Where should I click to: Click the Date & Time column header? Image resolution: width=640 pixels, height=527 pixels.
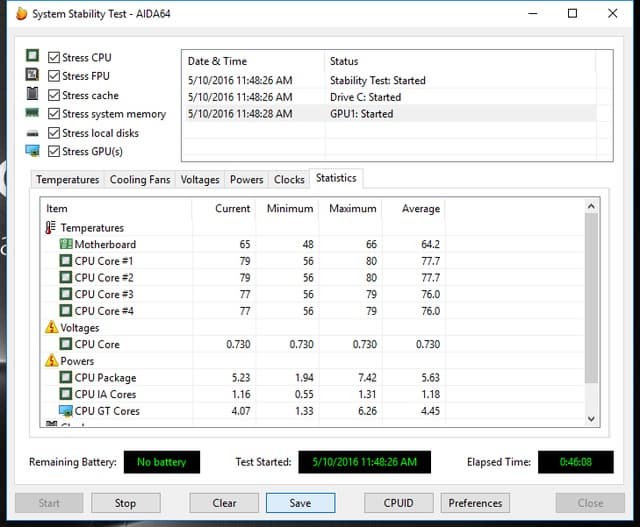point(254,61)
